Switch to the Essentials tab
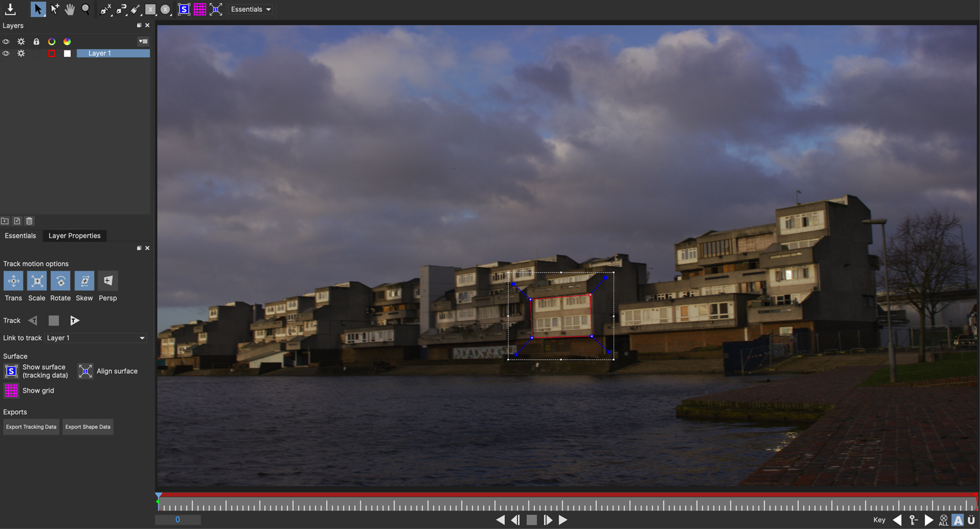The width and height of the screenshot is (980, 529). tap(20, 236)
